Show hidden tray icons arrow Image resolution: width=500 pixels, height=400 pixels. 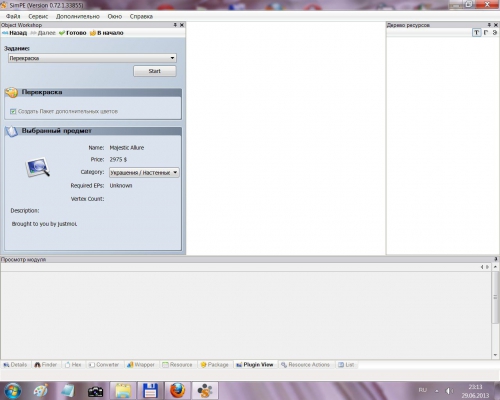pyautogui.click(x=437, y=390)
